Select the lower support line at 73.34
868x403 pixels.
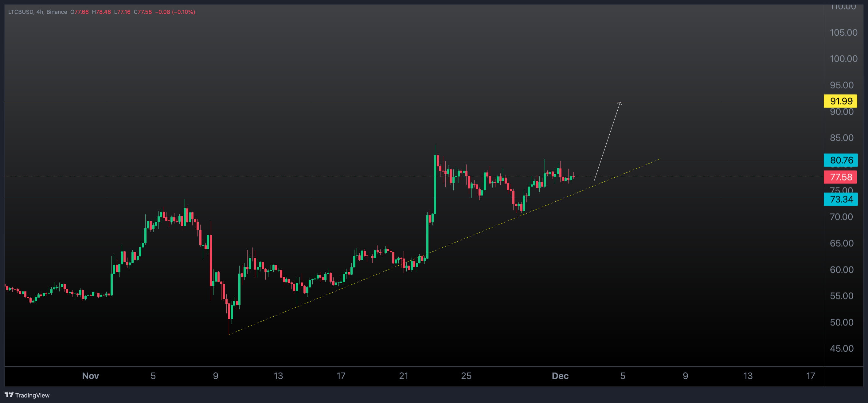click(236, 199)
